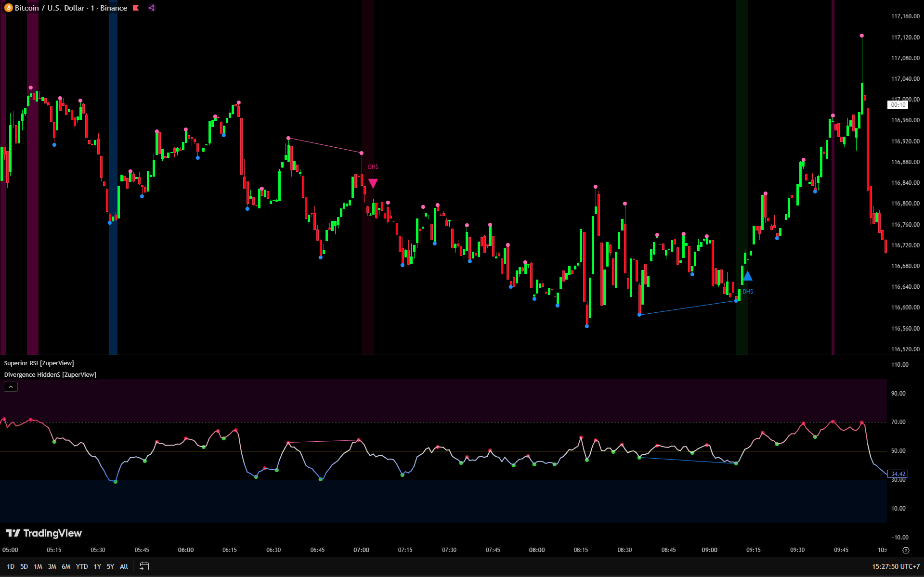Click the Divergence Hidden$ [ZuperView] label

(x=50, y=374)
